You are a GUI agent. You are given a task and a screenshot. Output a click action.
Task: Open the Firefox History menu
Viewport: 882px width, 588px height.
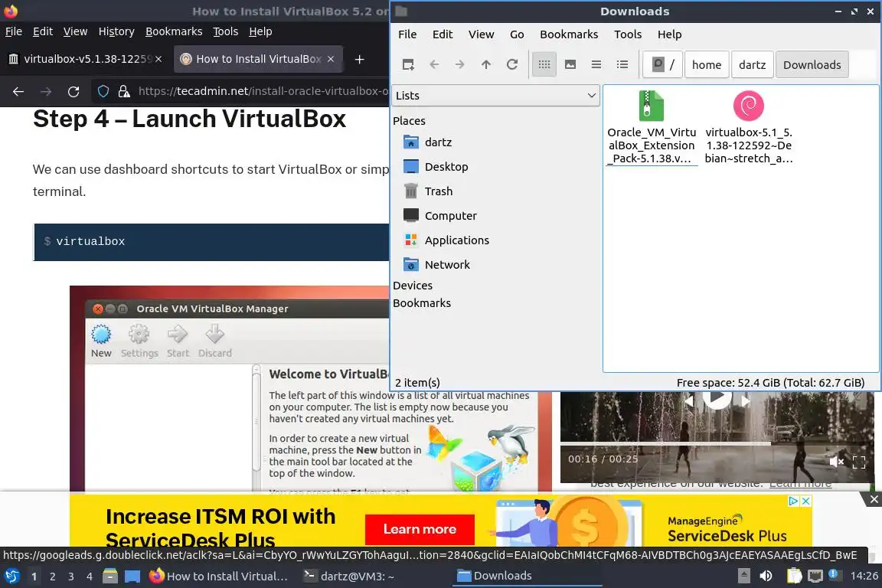[116, 31]
